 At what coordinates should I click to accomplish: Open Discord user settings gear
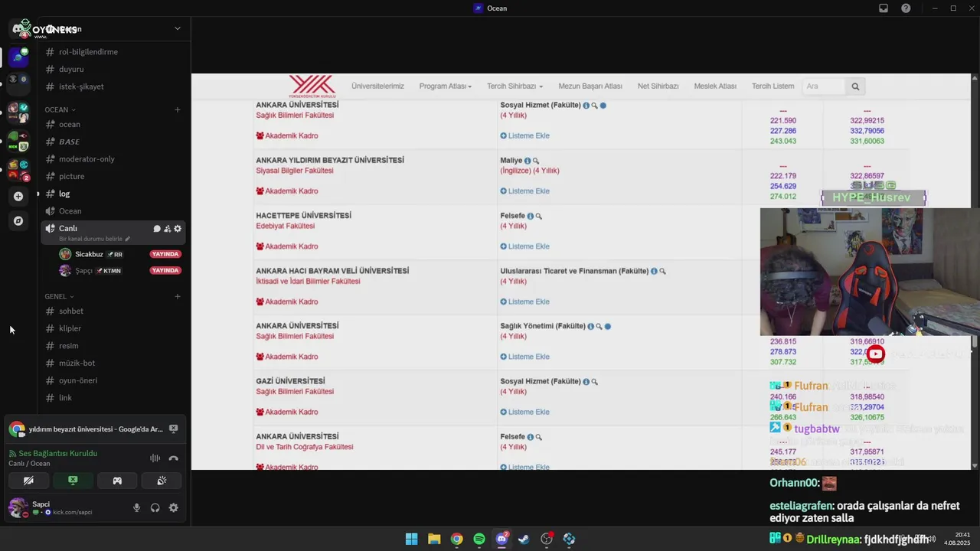coord(174,507)
